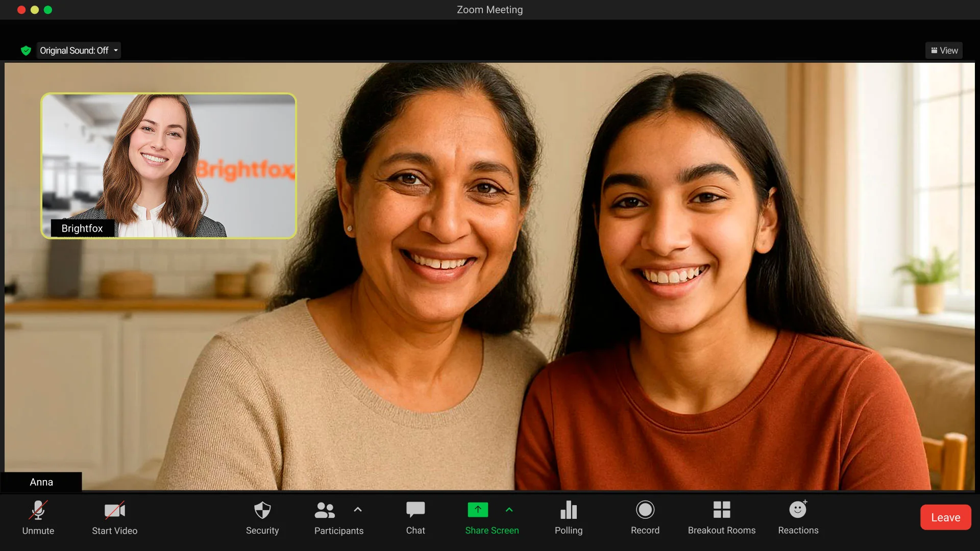This screenshot has height=551, width=980.
Task: Unmute the microphone
Action: coord(38,510)
